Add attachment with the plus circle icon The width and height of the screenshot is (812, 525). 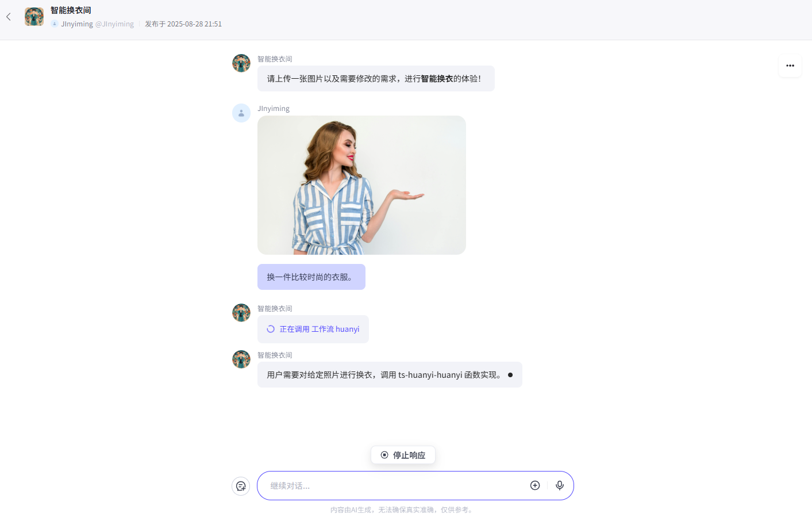[x=535, y=485]
